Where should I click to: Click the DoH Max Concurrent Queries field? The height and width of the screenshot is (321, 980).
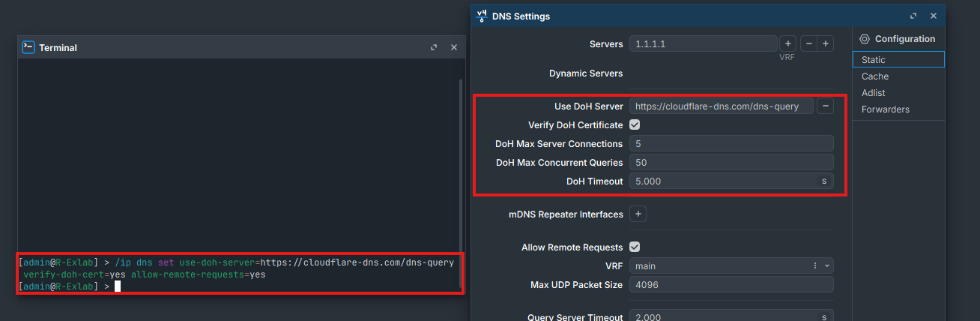(x=731, y=163)
